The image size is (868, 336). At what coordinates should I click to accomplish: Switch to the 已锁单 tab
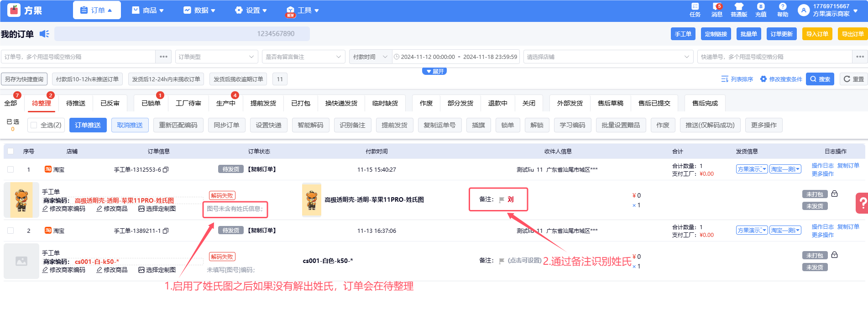(151, 103)
